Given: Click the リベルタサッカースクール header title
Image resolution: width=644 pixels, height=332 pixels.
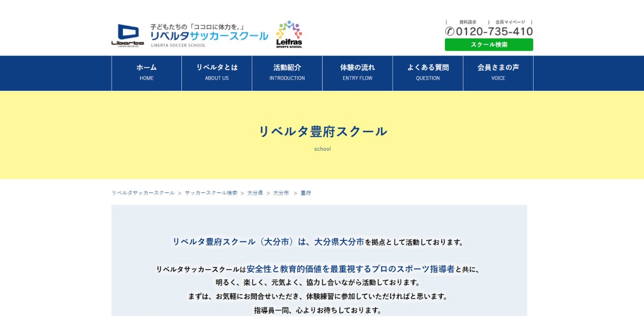Looking at the screenshot, I should (209, 36).
